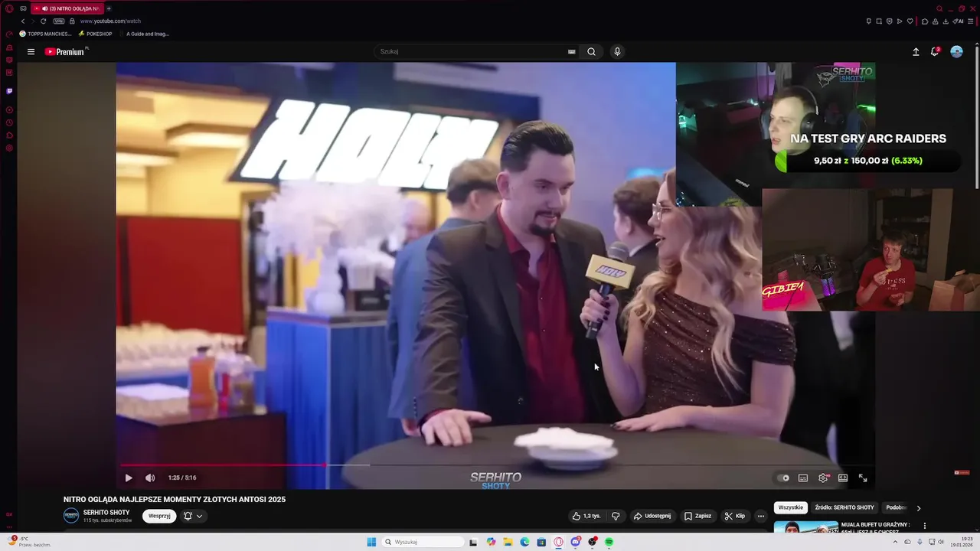Image resolution: width=980 pixels, height=551 pixels.
Task: Create a clip with the Klip button
Action: click(x=734, y=516)
